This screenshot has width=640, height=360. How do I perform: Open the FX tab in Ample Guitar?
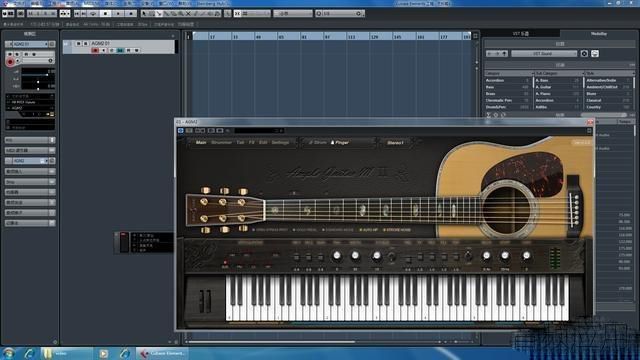pos(251,142)
